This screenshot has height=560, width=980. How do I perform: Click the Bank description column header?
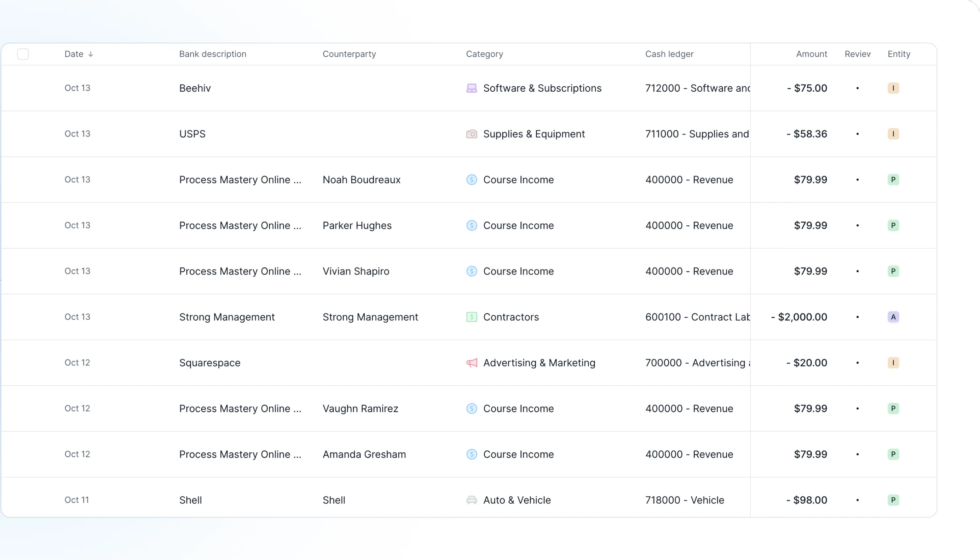coord(213,54)
